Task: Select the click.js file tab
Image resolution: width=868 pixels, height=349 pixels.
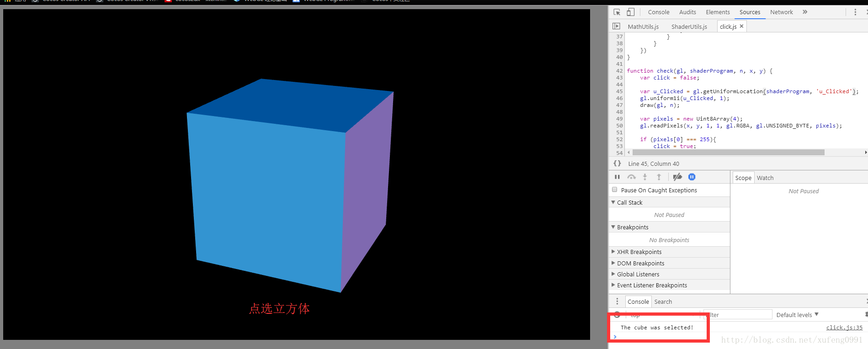Action: coord(728,26)
